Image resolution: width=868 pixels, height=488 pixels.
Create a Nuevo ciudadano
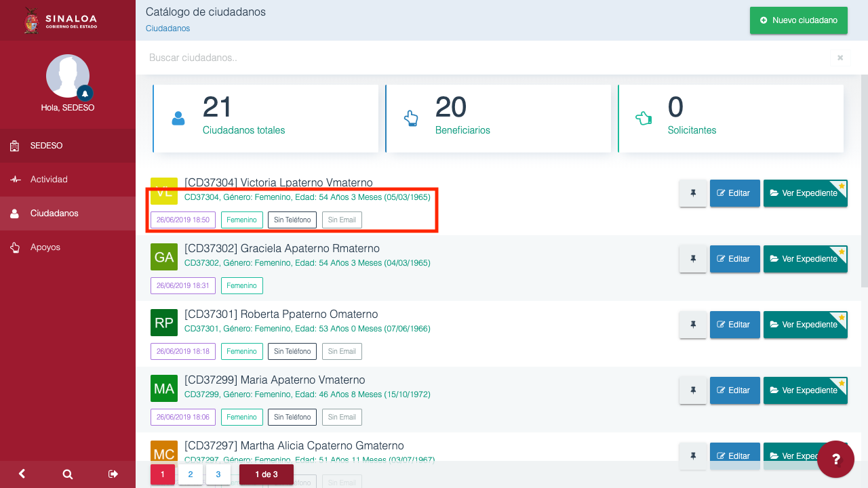click(799, 20)
